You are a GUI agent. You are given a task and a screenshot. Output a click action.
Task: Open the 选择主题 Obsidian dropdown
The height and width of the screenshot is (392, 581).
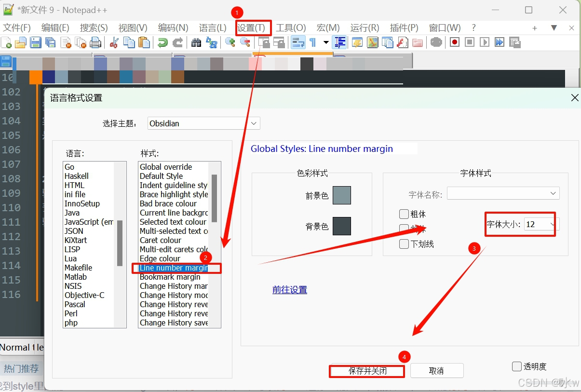click(204, 123)
